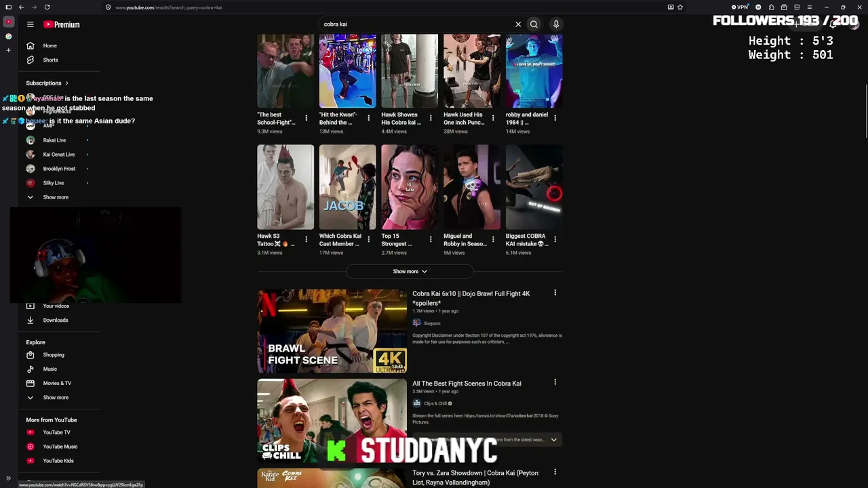
Task: Open the Brooklyn Frost subscription channel
Action: [x=59, y=169]
